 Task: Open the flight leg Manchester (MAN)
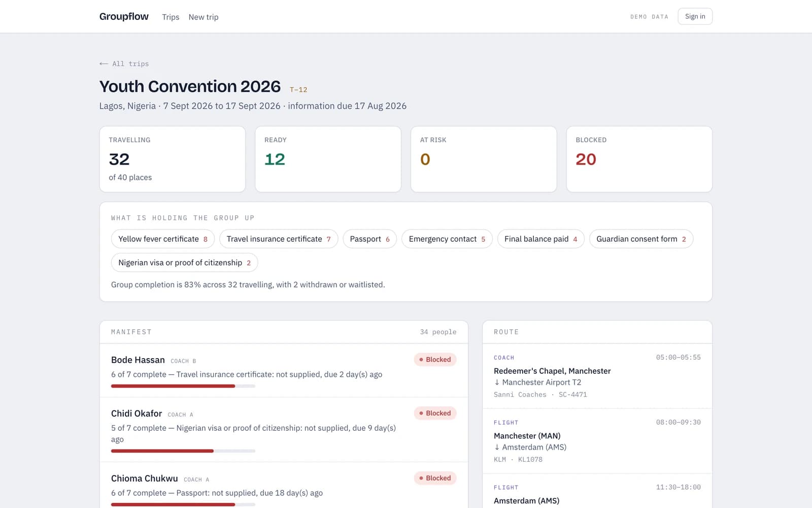click(x=597, y=441)
